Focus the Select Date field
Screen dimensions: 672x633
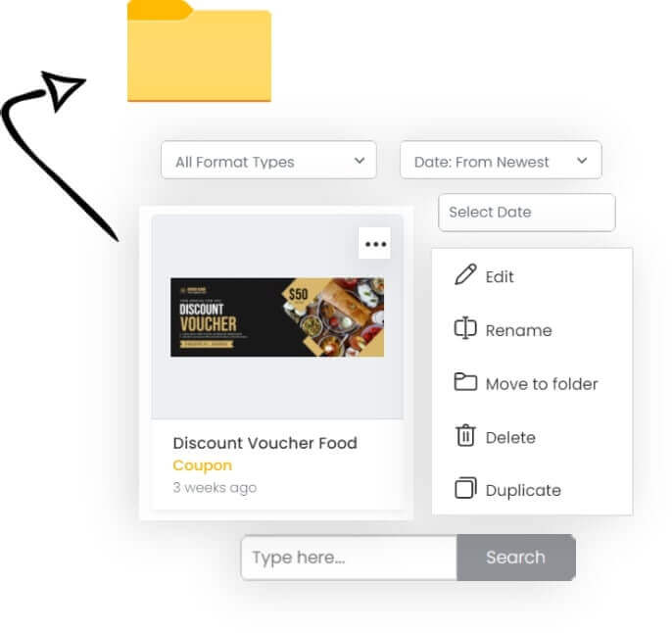tap(527, 212)
